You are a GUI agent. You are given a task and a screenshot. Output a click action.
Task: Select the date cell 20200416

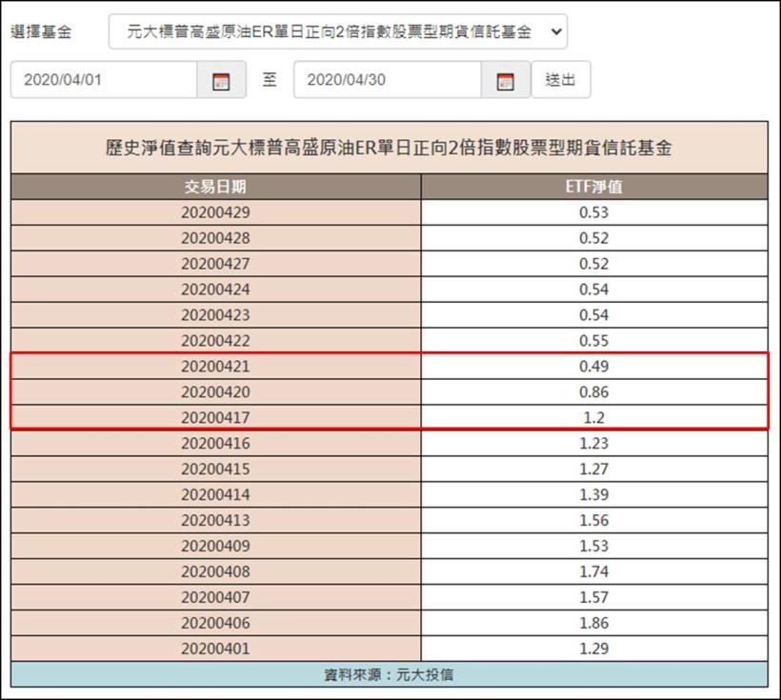pyautogui.click(x=215, y=444)
